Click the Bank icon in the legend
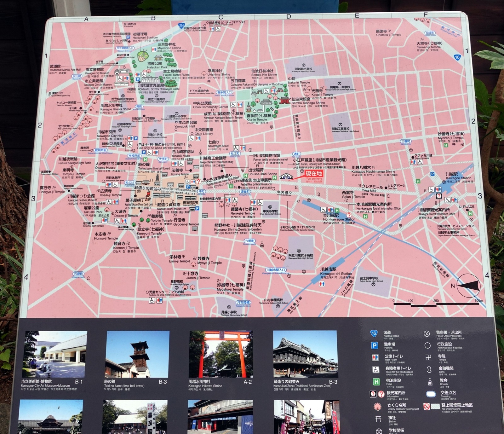The height and width of the screenshot is (434, 504). (429, 370)
